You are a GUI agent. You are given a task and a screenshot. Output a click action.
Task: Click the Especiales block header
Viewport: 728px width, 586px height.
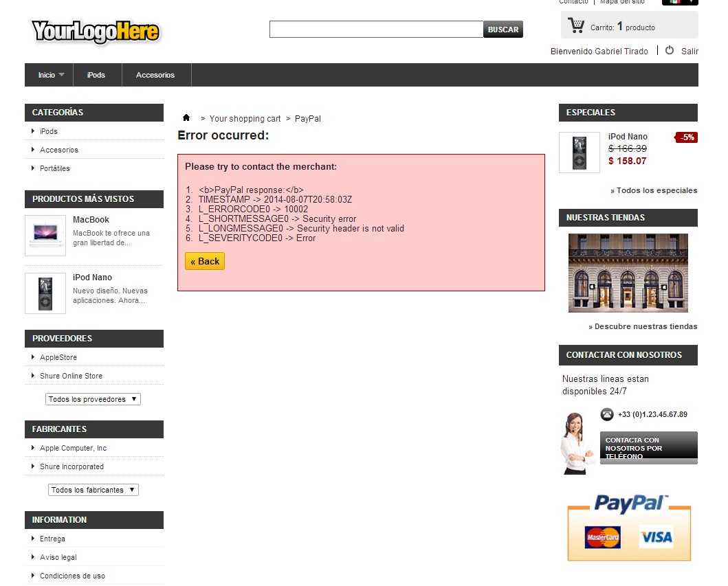628,112
